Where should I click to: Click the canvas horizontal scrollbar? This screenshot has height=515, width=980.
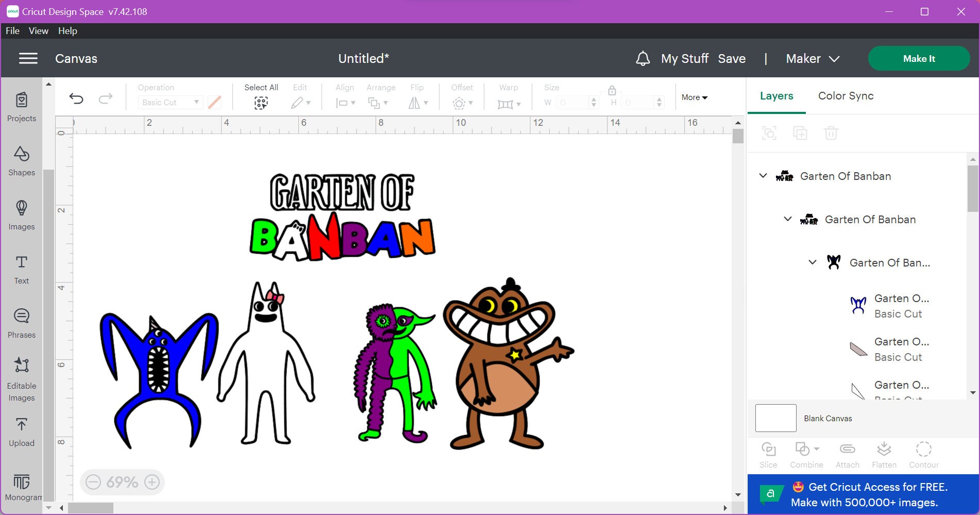[91, 508]
